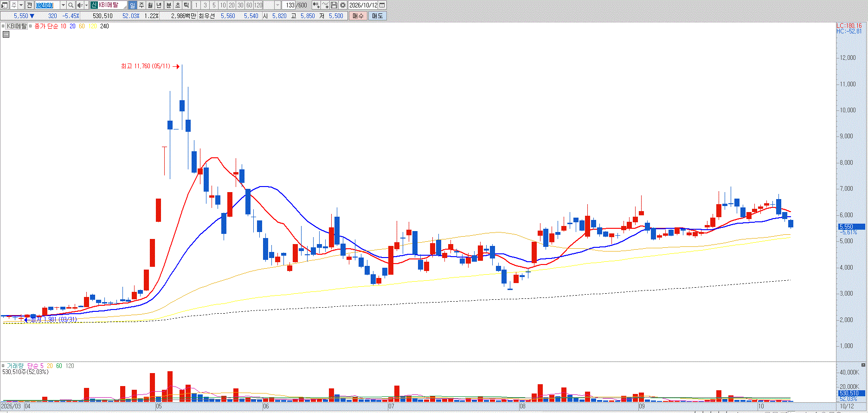The height and width of the screenshot is (413, 868).
Task: Click the leftmost 주 stock-type button
Action: pos(14,5)
